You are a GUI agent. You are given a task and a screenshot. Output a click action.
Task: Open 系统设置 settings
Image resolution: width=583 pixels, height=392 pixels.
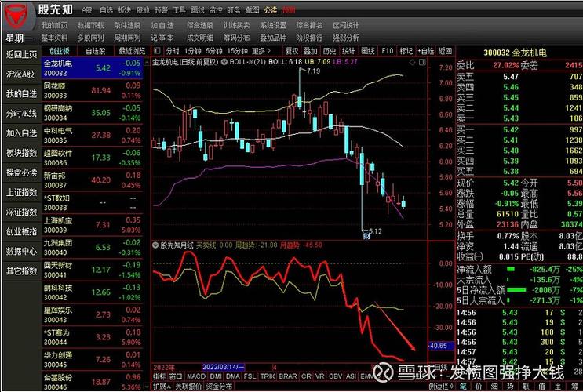[273, 26]
